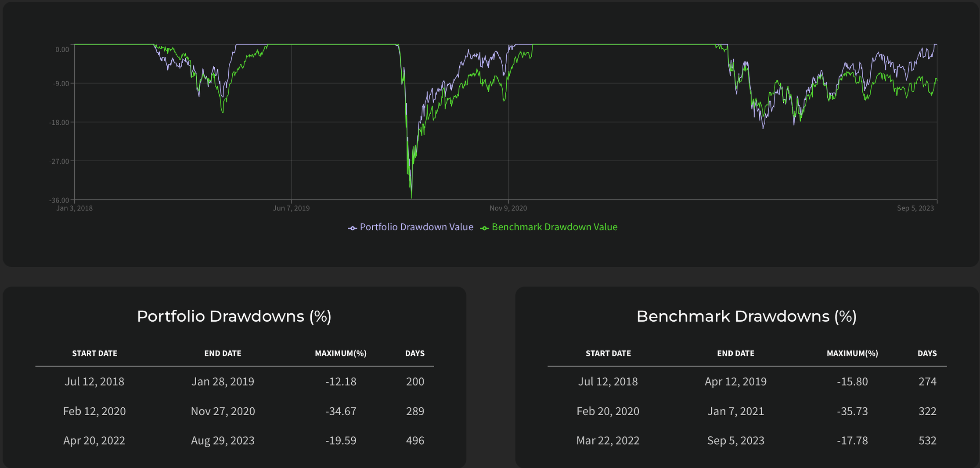The image size is (980, 468).
Task: Click the Jun 7, 2019 x-axis label
Action: pyautogui.click(x=291, y=208)
